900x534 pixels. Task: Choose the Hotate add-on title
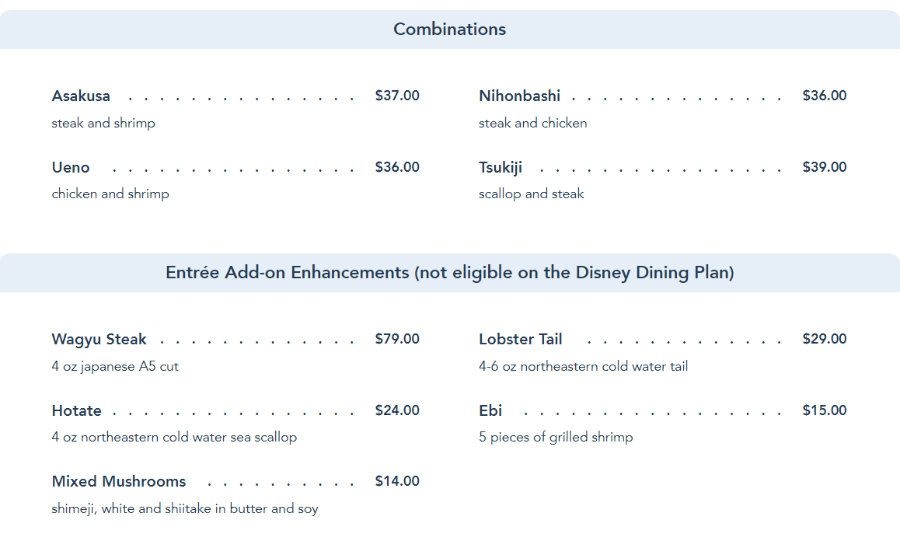click(x=77, y=411)
